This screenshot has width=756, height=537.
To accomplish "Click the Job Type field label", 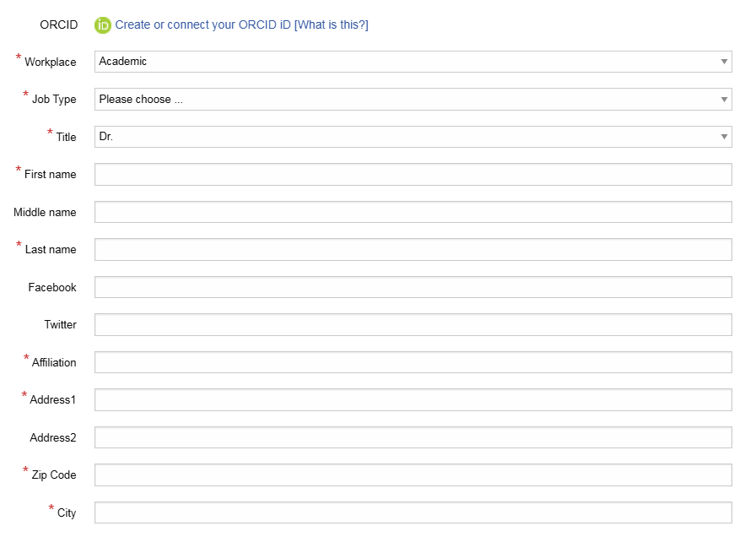I will (x=54, y=100).
